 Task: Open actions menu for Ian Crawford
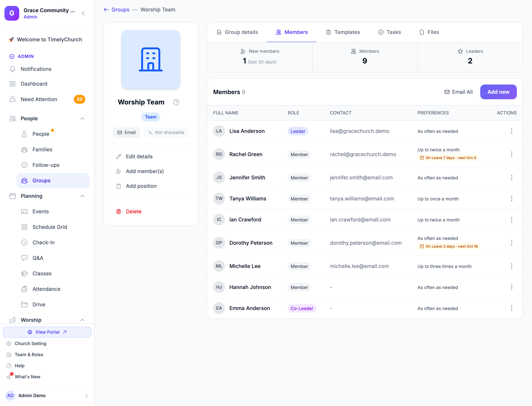(511, 220)
